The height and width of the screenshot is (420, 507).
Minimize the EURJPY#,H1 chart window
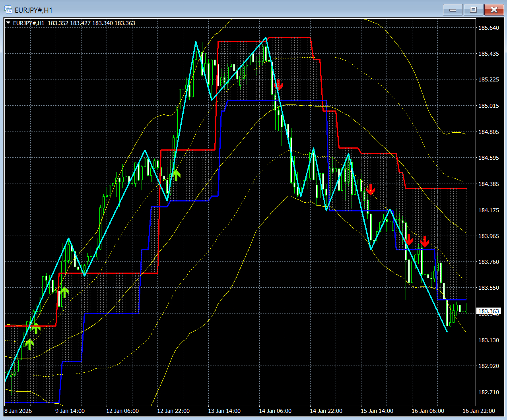453,10
